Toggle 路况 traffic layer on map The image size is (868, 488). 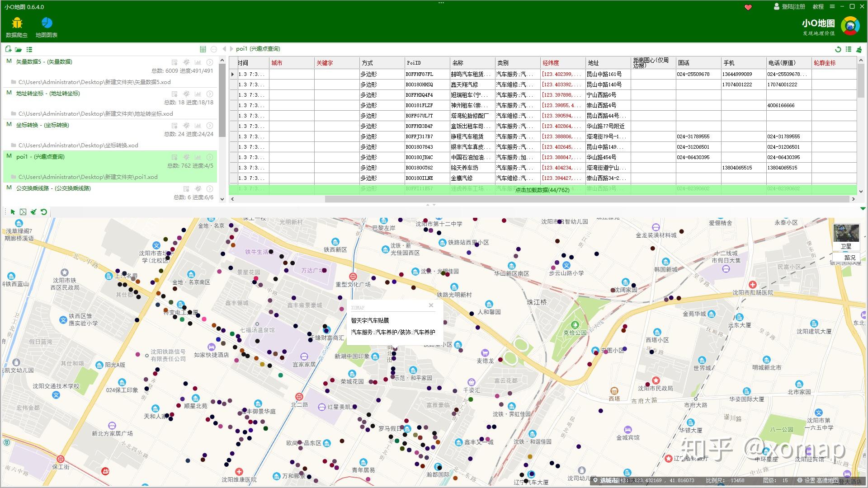point(846,258)
